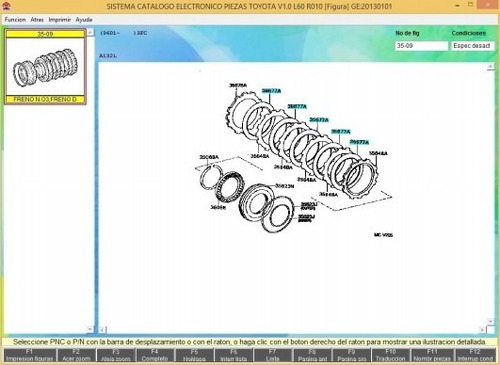Screen dimensions: 500x365
Task: Go to next page with F9 button
Action: click(351, 355)
